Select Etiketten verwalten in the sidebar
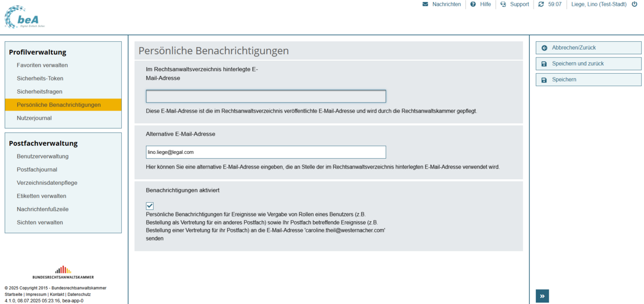The height and width of the screenshot is (304, 644). click(42, 196)
